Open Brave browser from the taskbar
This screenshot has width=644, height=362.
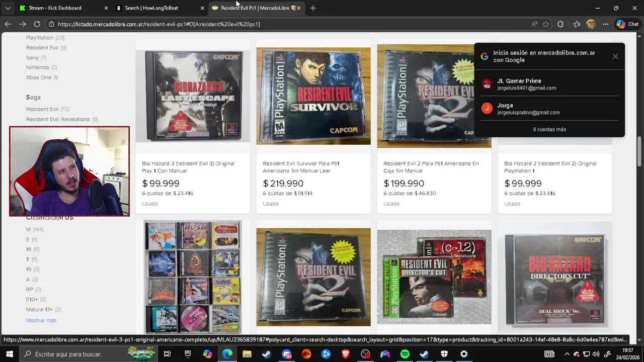click(x=346, y=354)
